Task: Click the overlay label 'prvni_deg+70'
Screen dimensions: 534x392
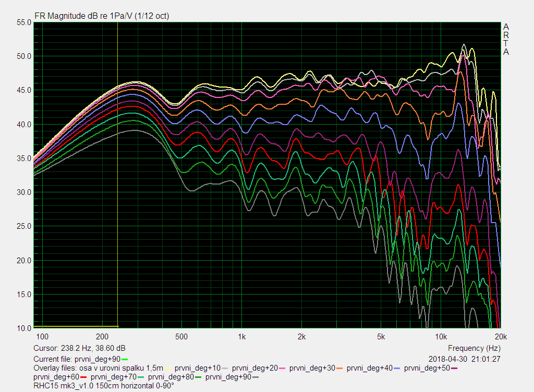Action: click(113, 377)
